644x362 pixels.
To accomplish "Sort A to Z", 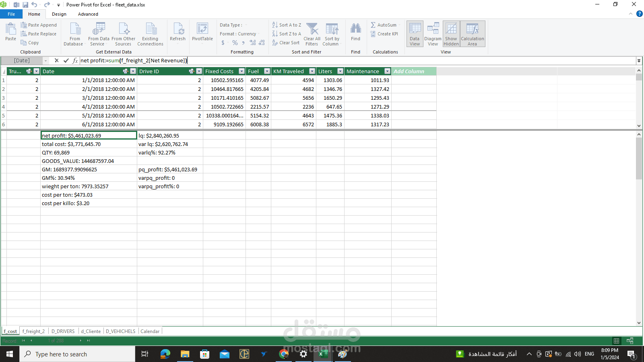I will pyautogui.click(x=287, y=25).
